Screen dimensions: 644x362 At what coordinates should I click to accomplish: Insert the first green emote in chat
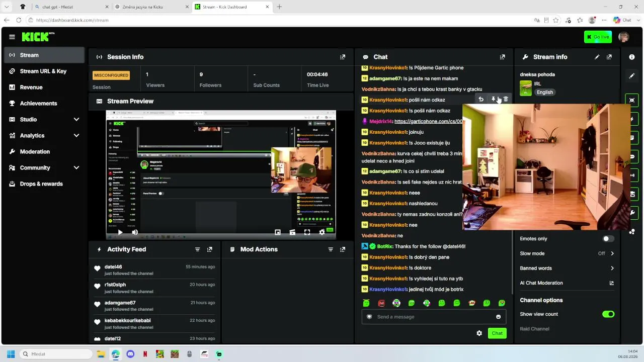tap(366, 303)
